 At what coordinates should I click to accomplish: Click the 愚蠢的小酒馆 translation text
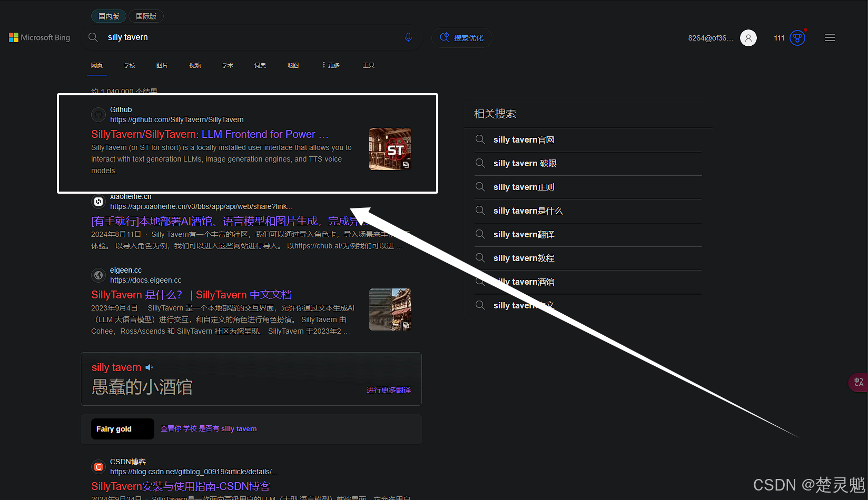pyautogui.click(x=142, y=387)
